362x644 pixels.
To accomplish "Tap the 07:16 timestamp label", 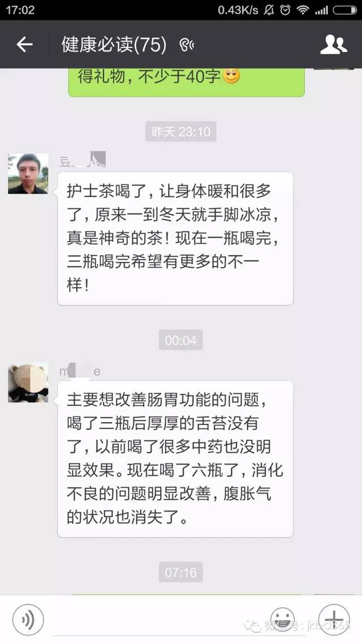I will [180, 572].
